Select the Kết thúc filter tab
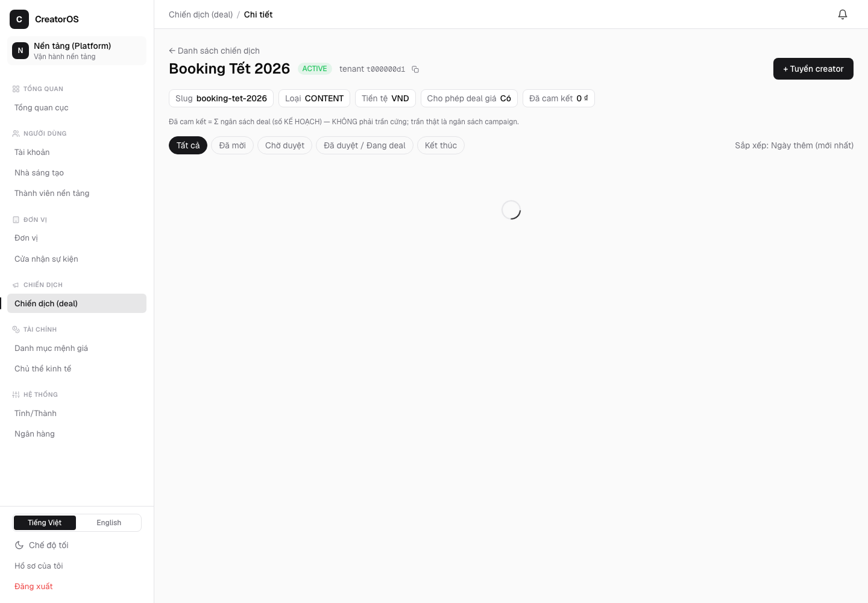Viewport: 868px width, 603px height. click(441, 145)
